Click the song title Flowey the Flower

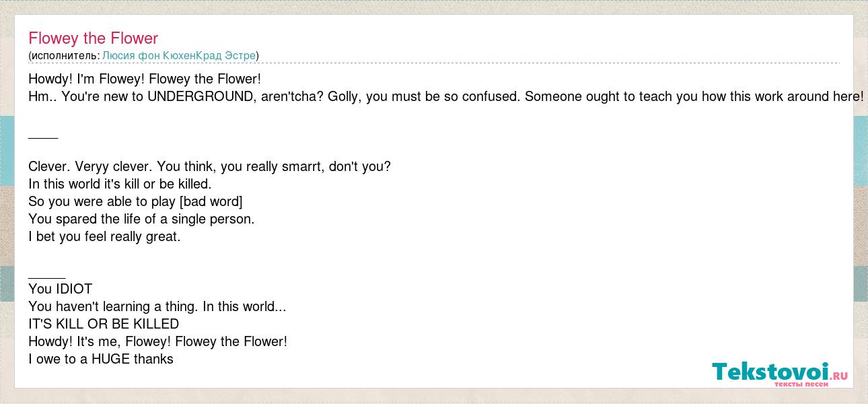coord(93,38)
